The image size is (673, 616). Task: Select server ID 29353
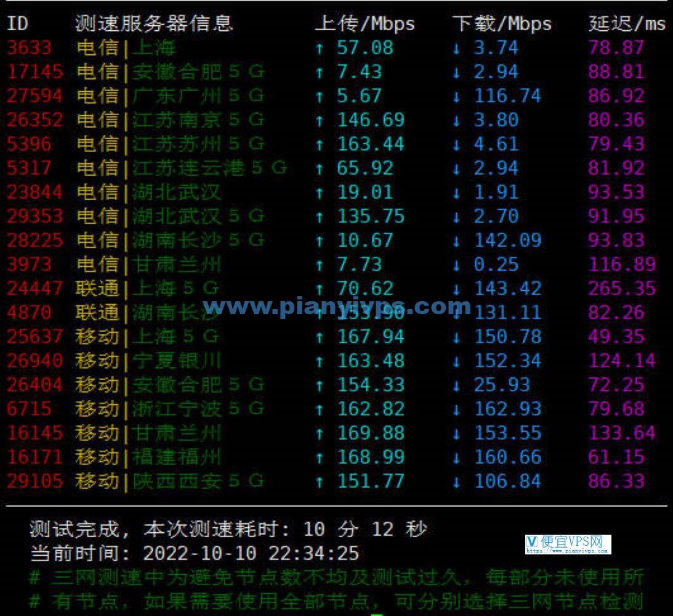coord(34,216)
